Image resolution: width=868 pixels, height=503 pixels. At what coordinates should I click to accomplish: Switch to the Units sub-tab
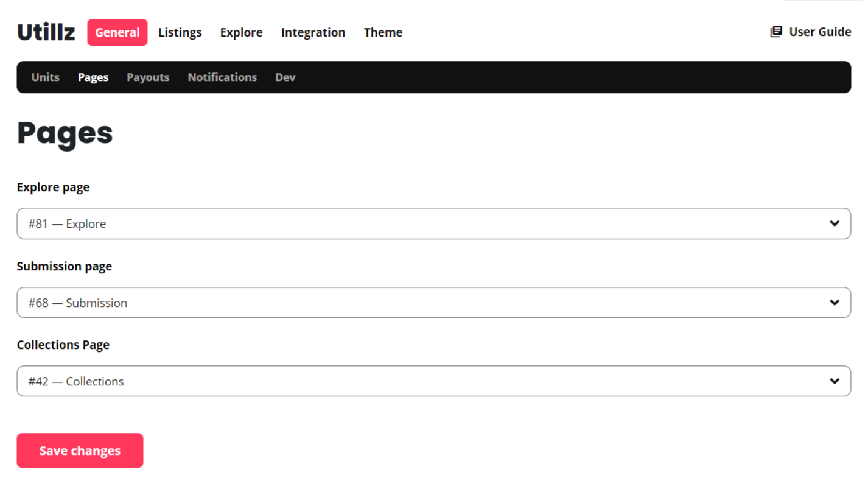point(46,77)
